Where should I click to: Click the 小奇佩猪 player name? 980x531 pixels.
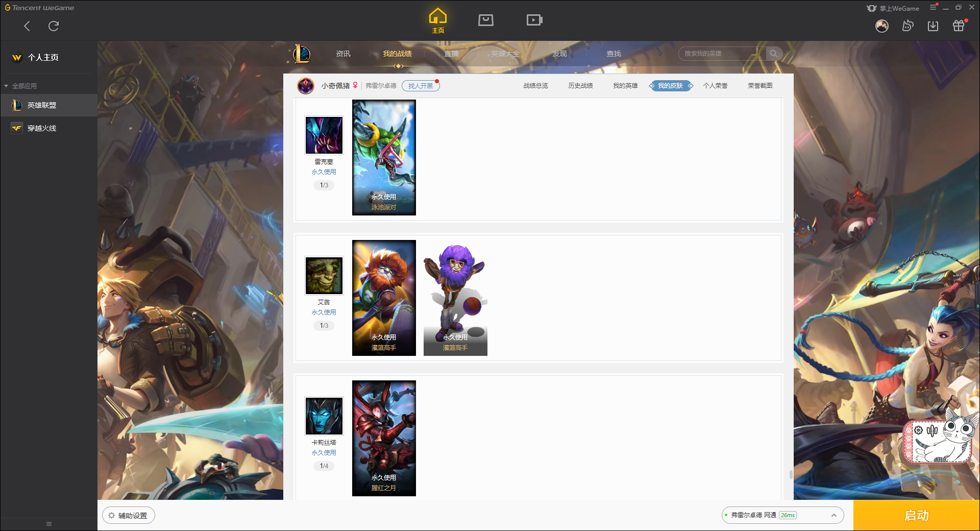point(335,86)
